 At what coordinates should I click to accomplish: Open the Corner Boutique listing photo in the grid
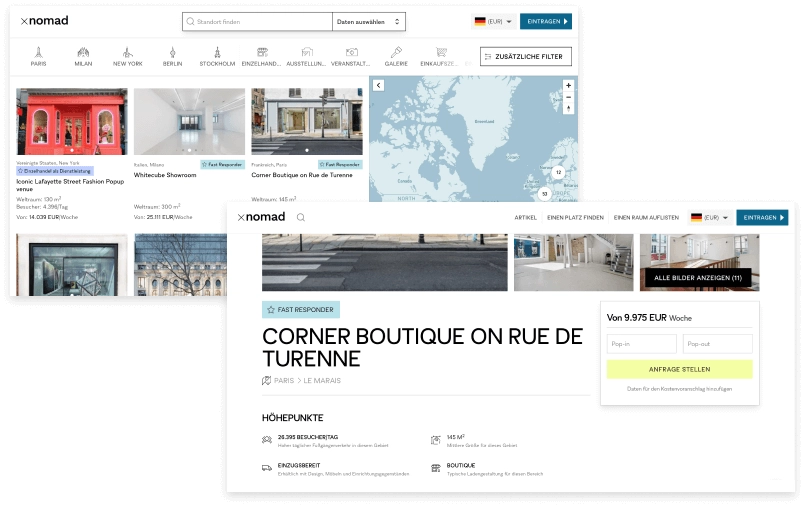[307, 122]
